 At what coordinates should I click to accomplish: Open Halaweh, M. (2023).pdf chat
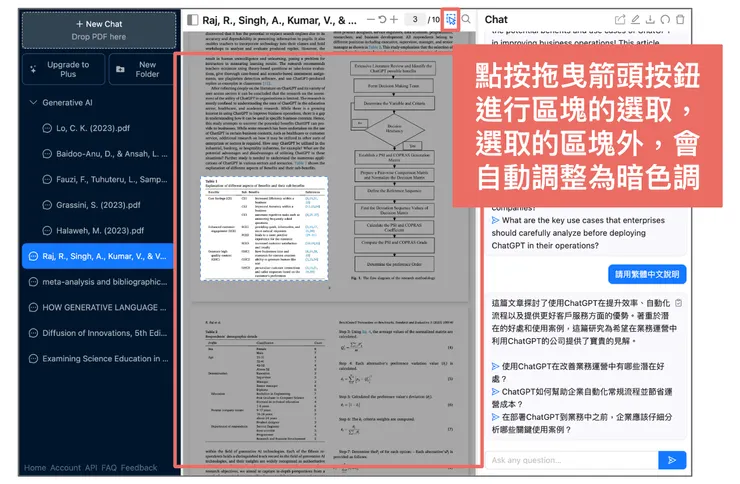coord(97,231)
